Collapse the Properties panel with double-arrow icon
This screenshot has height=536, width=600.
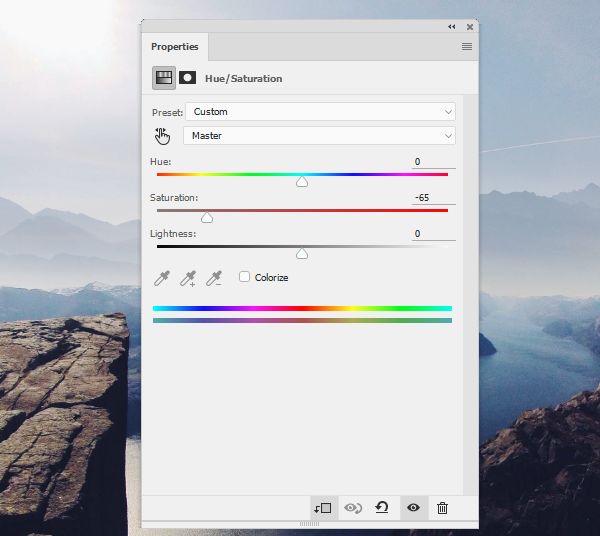pyautogui.click(x=452, y=27)
